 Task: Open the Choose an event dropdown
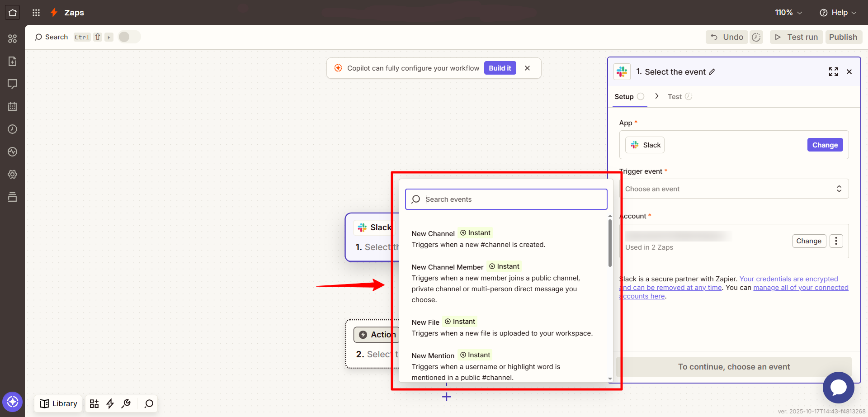734,189
